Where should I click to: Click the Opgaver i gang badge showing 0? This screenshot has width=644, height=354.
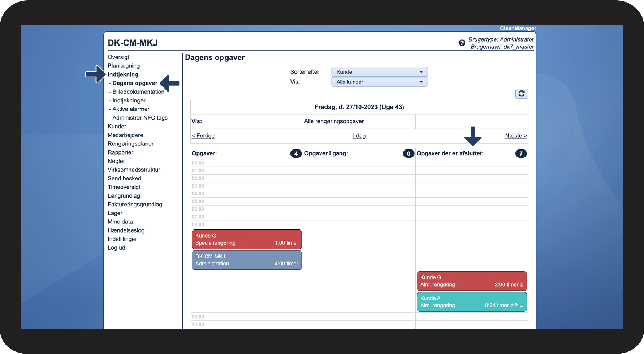click(409, 153)
